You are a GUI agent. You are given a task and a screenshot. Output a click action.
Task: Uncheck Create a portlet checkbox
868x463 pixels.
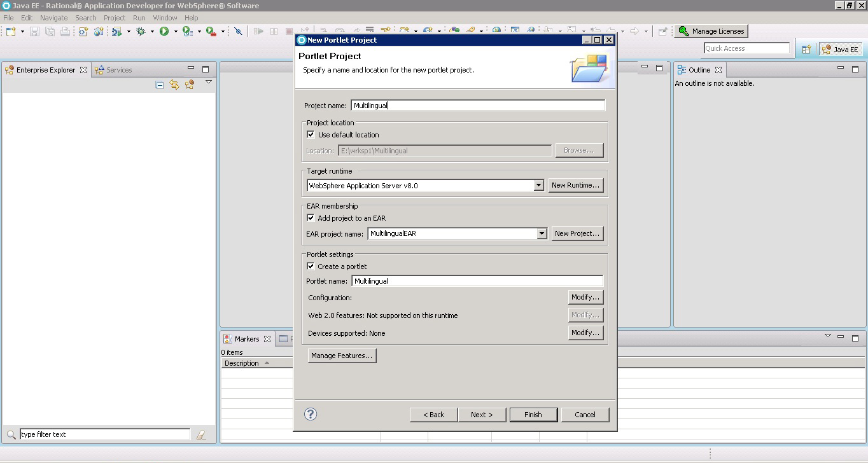[311, 266]
